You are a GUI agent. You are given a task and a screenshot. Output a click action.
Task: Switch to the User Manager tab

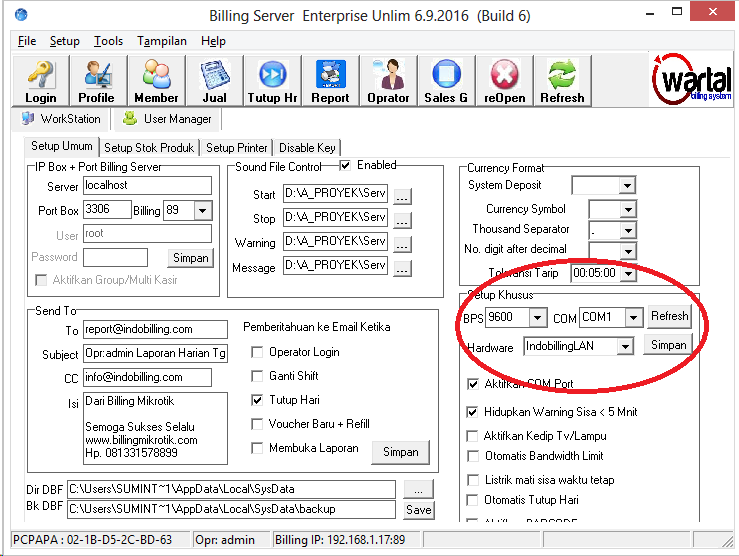tap(167, 119)
